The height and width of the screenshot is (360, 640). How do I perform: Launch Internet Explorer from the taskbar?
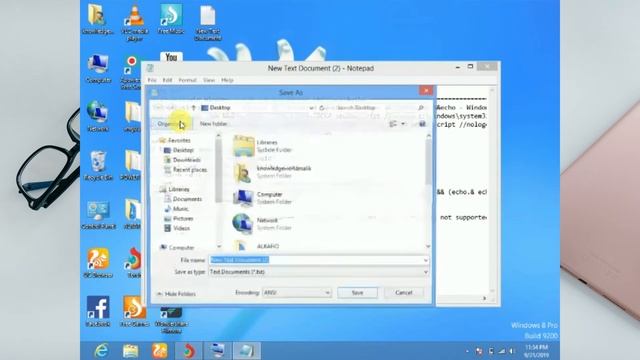[x=101, y=351]
